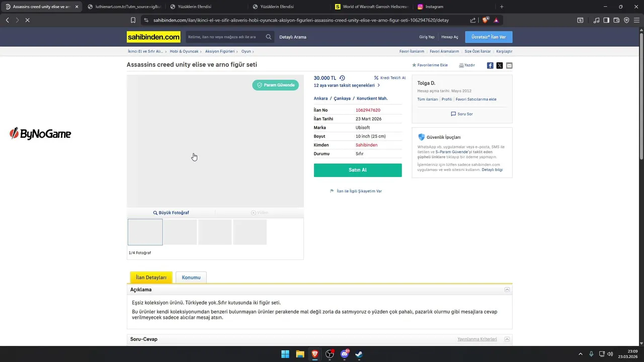Click Kredi Teklifi Al link

pyautogui.click(x=390, y=78)
